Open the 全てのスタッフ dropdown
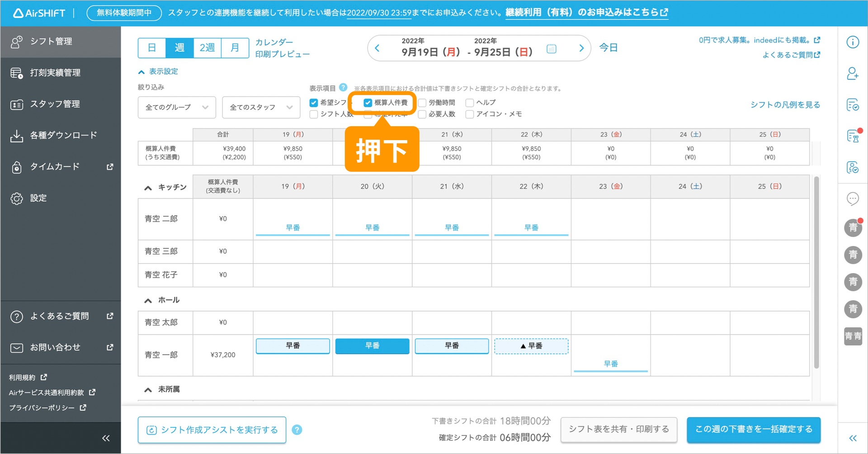Image resolution: width=868 pixels, height=454 pixels. (x=261, y=107)
